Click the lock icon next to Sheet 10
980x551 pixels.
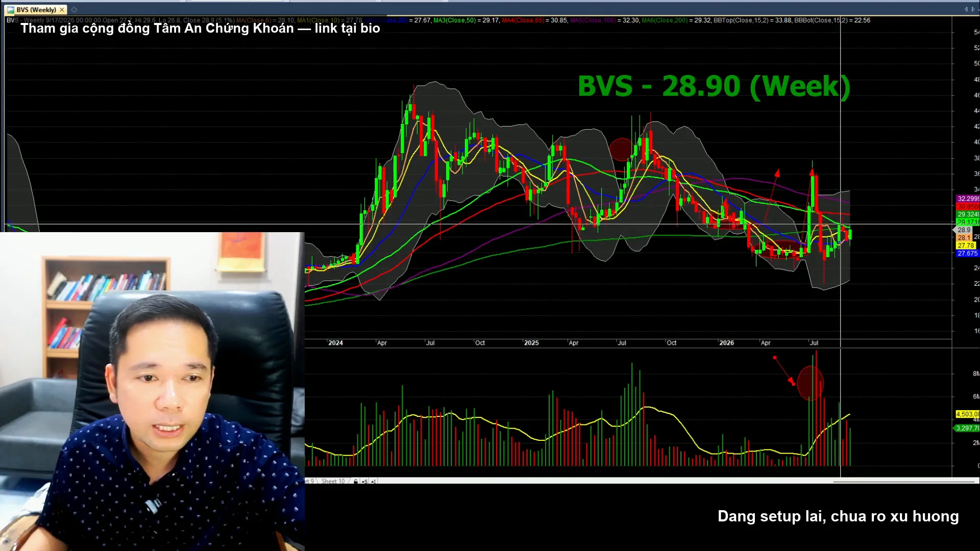pyautogui.click(x=356, y=481)
